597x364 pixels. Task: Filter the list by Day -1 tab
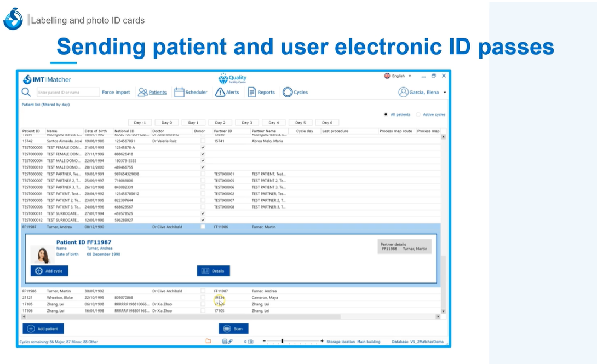click(140, 123)
